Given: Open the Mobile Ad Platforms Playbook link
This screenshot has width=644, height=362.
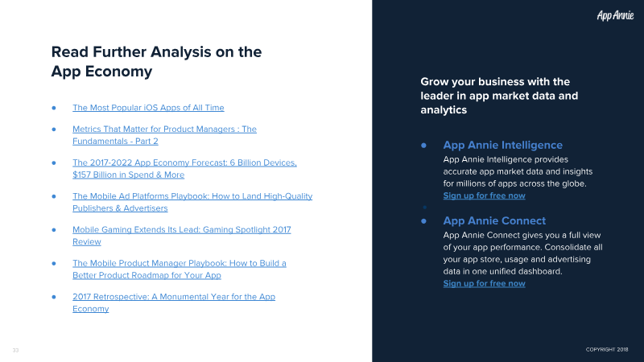Looking at the screenshot, I should [x=192, y=196].
